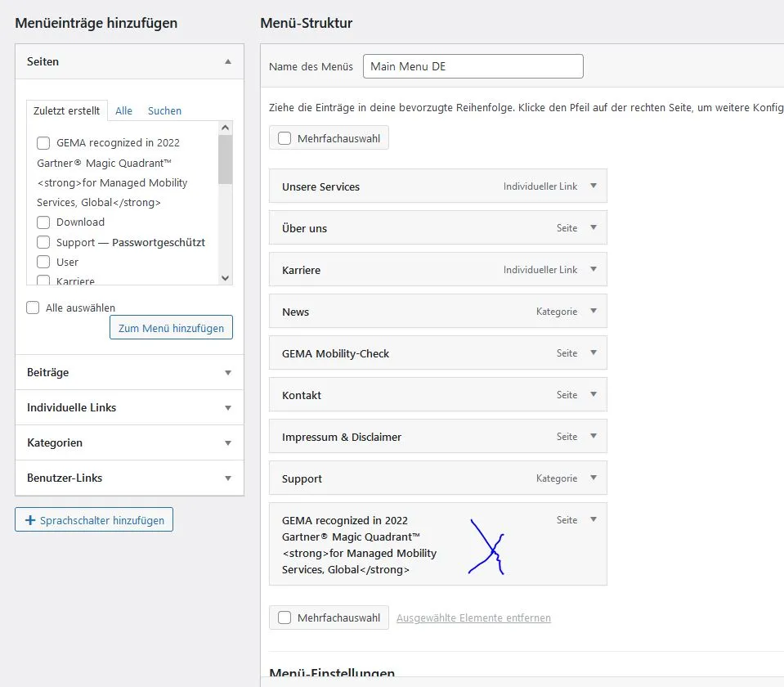The image size is (784, 687).
Task: Open the Suchen tab
Action: (164, 110)
